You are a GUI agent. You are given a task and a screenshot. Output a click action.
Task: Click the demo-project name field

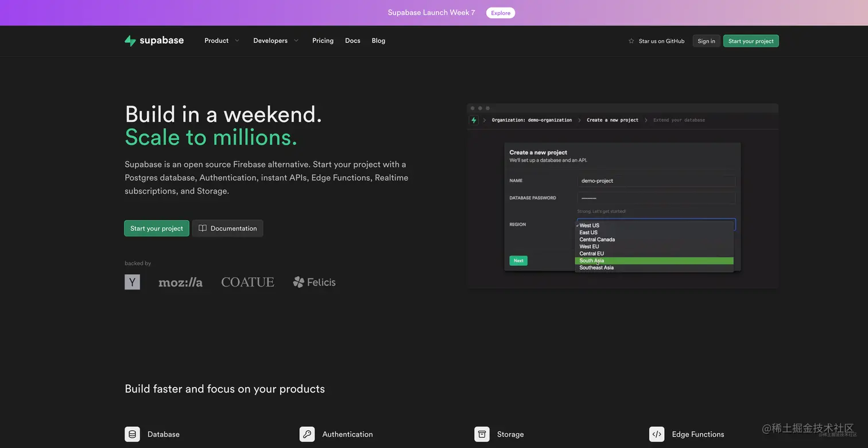pyautogui.click(x=656, y=180)
